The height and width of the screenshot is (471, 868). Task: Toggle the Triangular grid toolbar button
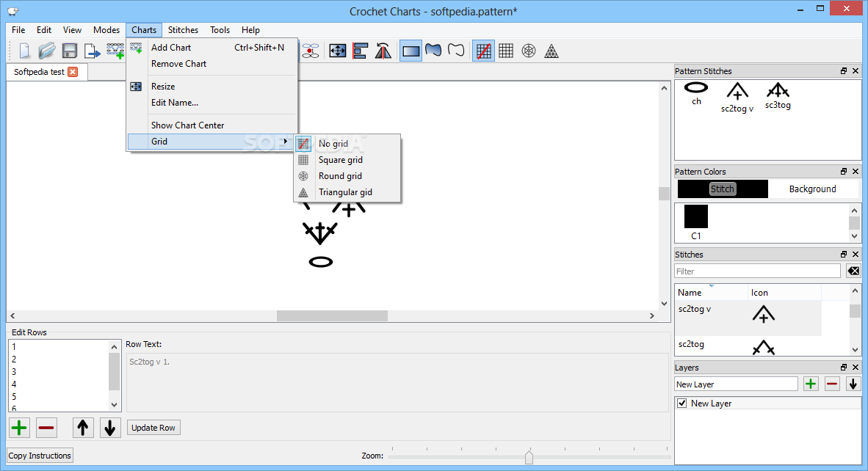(x=551, y=51)
